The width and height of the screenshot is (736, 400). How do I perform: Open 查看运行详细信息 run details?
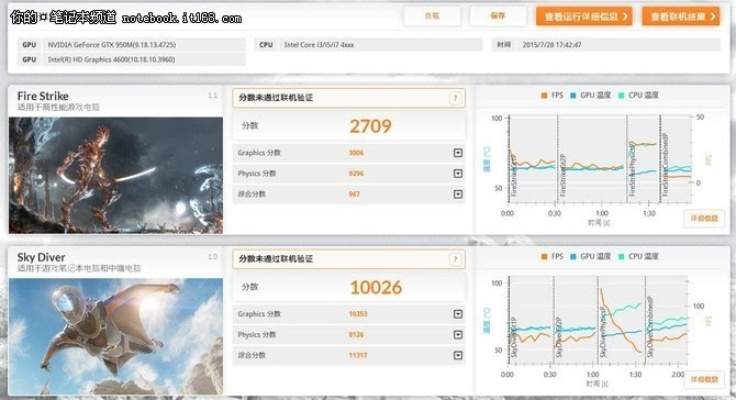click(584, 16)
